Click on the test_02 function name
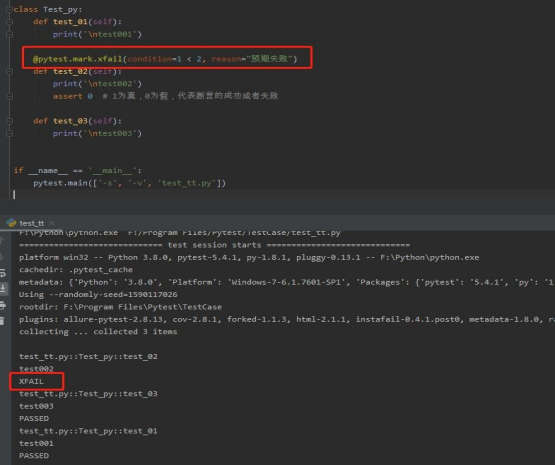 70,71
